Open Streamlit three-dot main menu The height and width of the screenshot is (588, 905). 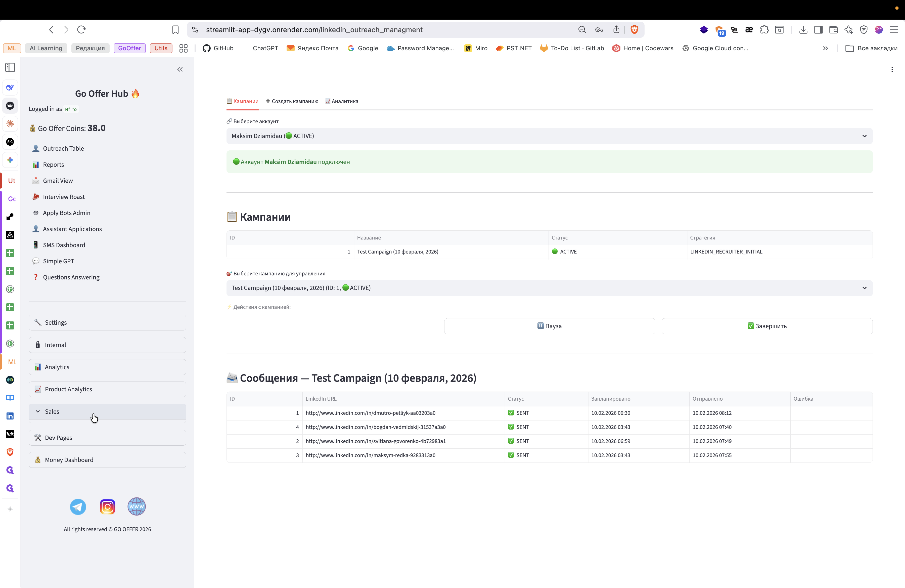(892, 69)
